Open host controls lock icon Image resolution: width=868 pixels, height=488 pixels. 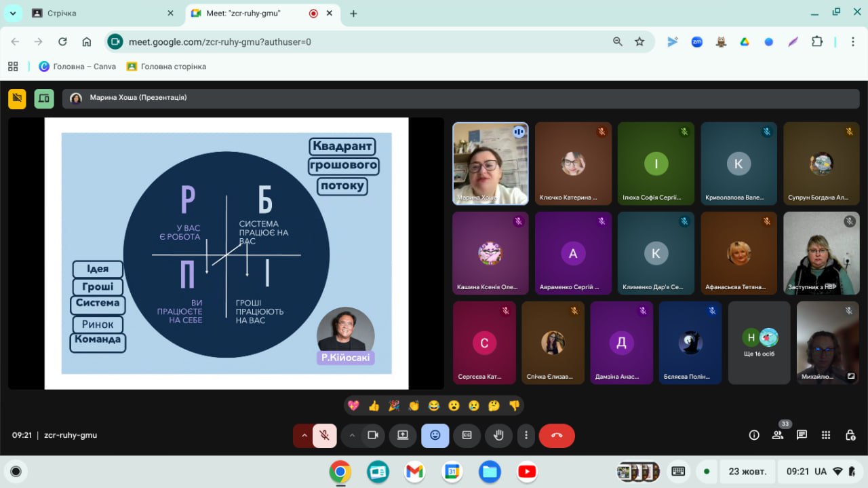pos(850,435)
